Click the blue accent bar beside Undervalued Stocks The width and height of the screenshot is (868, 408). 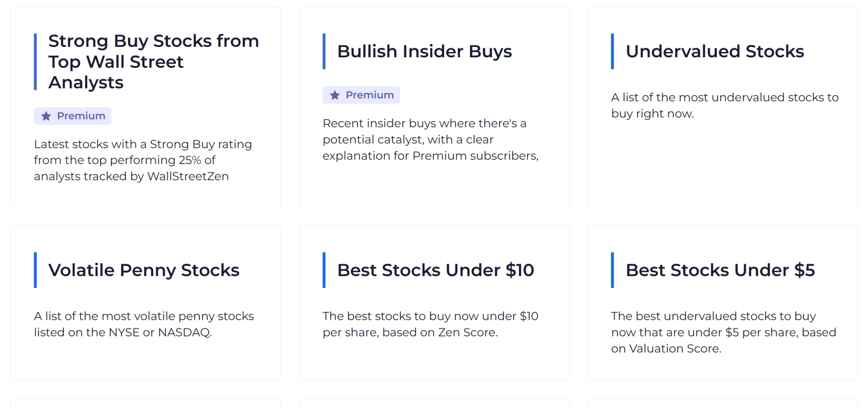(612, 51)
